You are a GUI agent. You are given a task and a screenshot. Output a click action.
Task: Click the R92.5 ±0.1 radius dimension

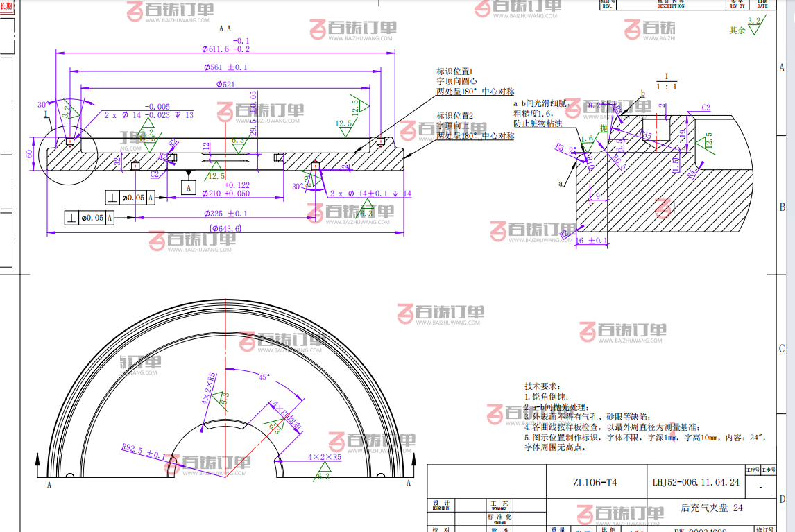(144, 449)
